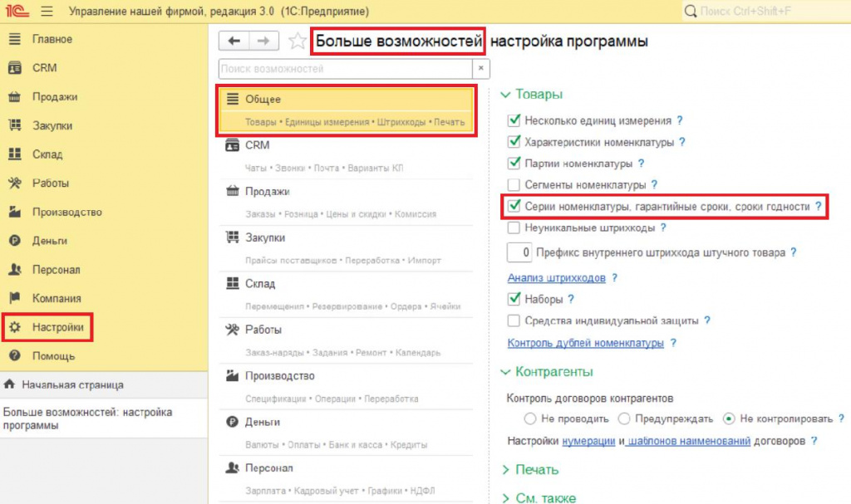
Task: Click help icon next to Партии номенклатуры
Action: [x=641, y=164]
